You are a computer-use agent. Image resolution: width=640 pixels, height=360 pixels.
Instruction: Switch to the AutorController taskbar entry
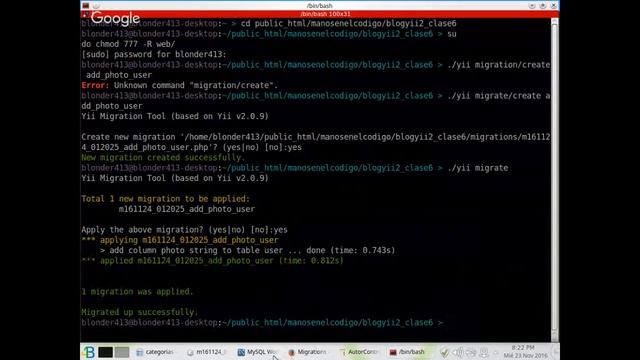[x=358, y=352]
